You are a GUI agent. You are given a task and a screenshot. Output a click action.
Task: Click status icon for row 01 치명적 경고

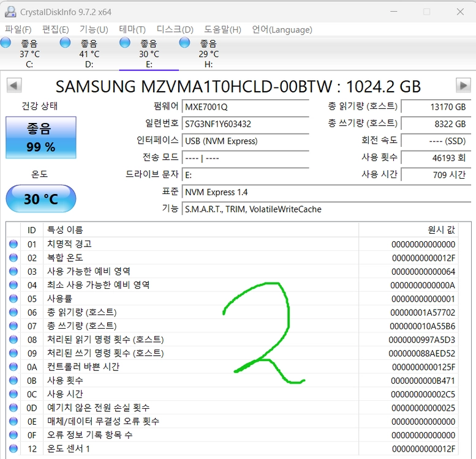click(13, 244)
